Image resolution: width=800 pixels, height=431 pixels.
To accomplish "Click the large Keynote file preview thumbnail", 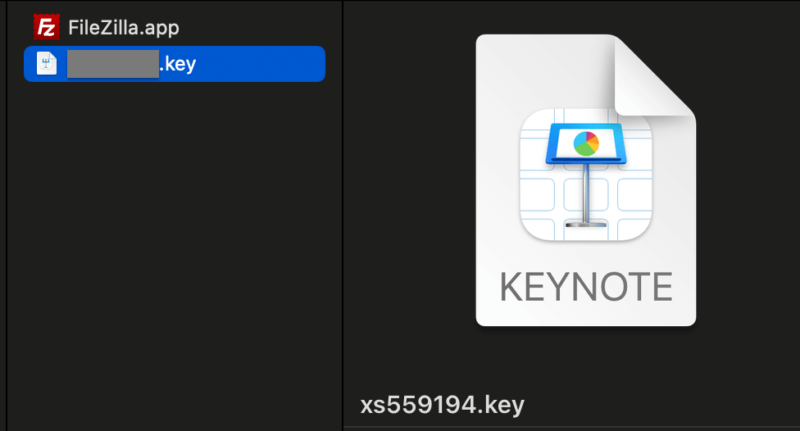I will point(586,180).
